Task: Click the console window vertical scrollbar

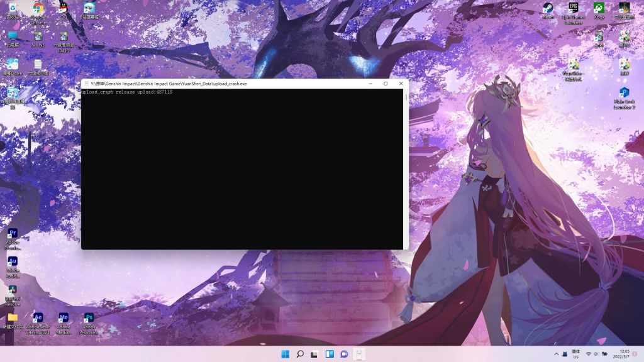Action: (406, 168)
